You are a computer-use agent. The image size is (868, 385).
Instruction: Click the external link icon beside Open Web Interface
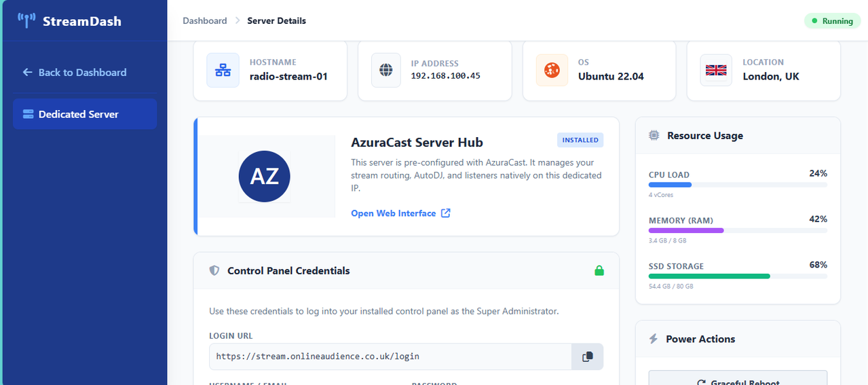[x=446, y=213]
